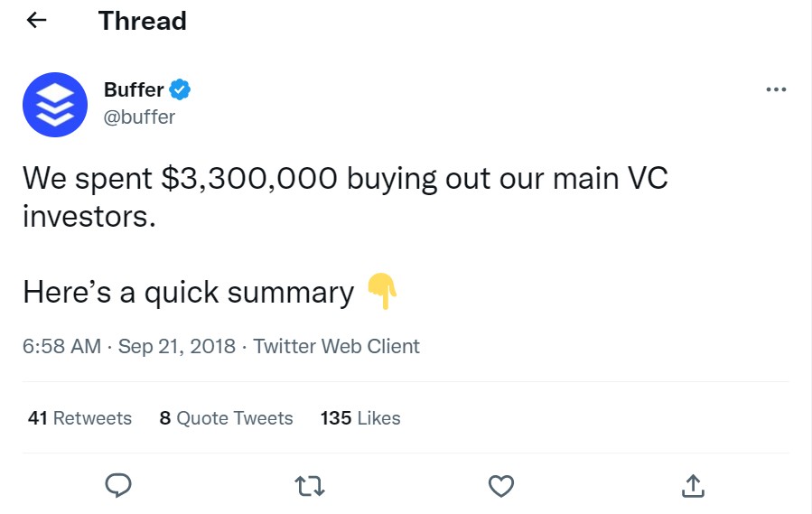Click the blue verified badge
Viewport: 812px width, 514px height.
coord(181,89)
